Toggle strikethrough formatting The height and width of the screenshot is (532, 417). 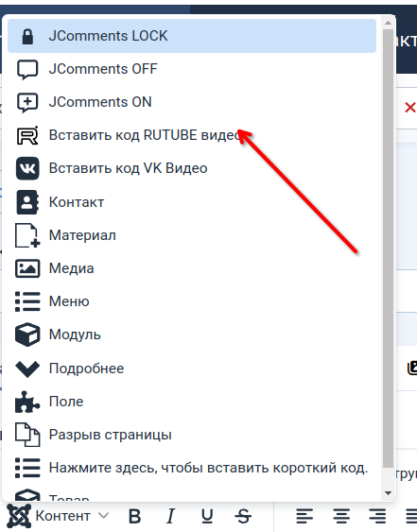click(x=243, y=516)
